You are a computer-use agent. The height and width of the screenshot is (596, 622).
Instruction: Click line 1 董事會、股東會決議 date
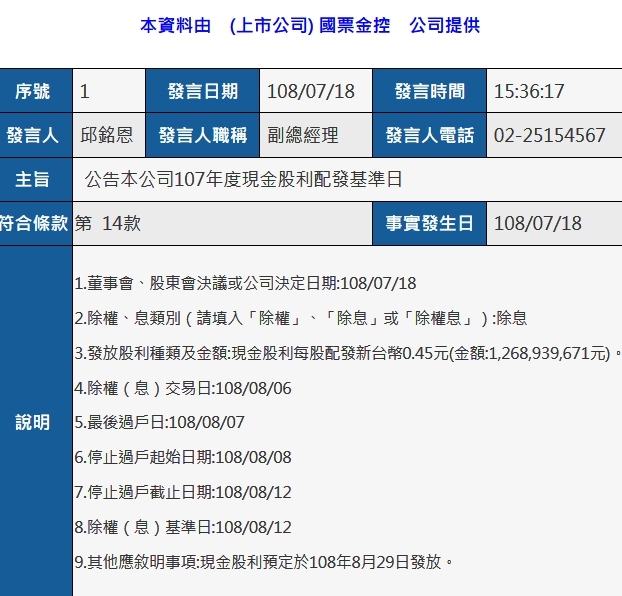[245, 283]
